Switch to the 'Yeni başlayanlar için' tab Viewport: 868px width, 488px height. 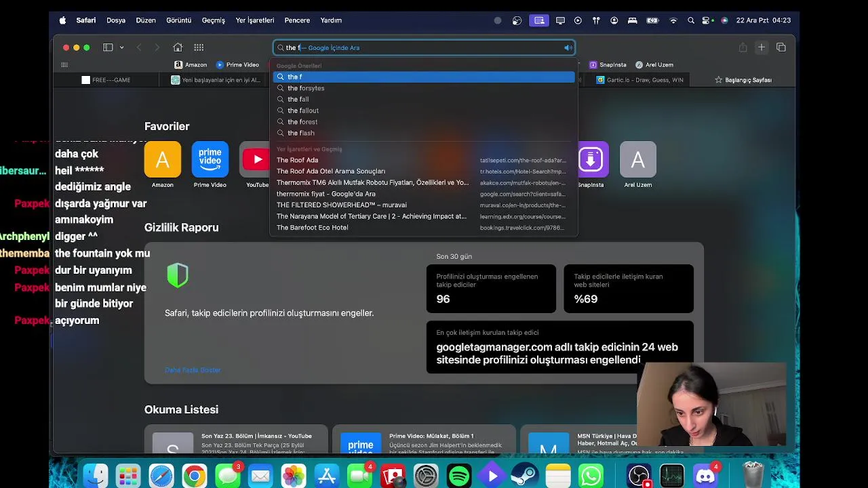tap(216, 80)
